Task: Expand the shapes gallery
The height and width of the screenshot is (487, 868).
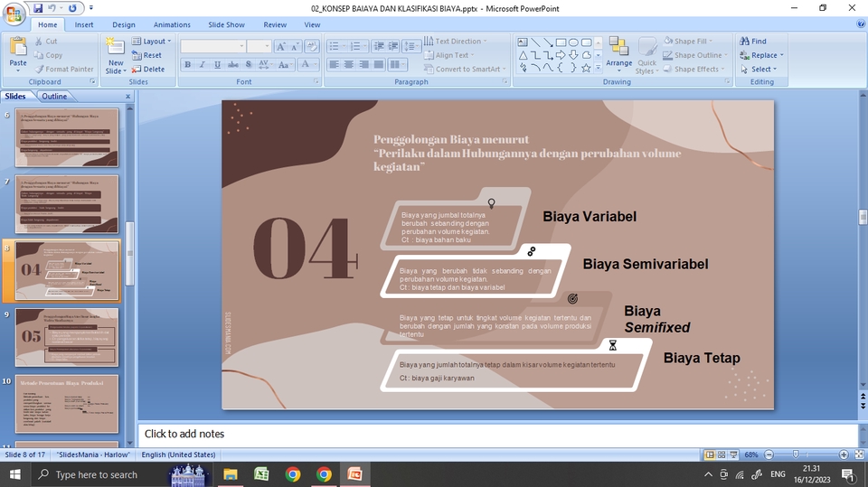Action: [598, 68]
